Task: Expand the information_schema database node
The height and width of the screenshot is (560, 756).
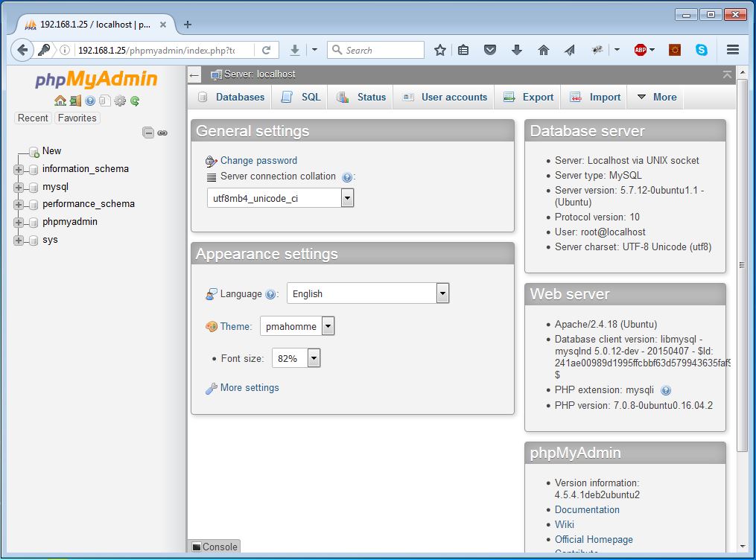Action: (x=19, y=170)
